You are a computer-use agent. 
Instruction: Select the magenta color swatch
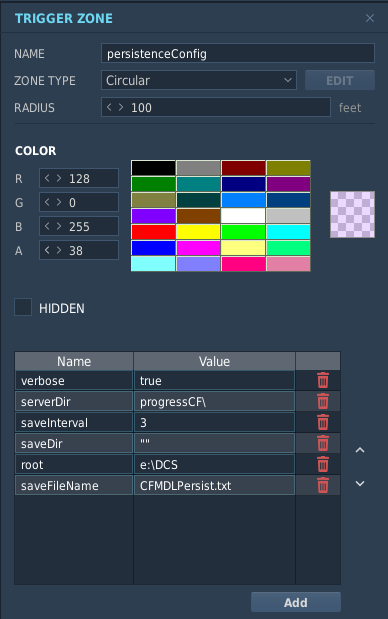[198, 248]
